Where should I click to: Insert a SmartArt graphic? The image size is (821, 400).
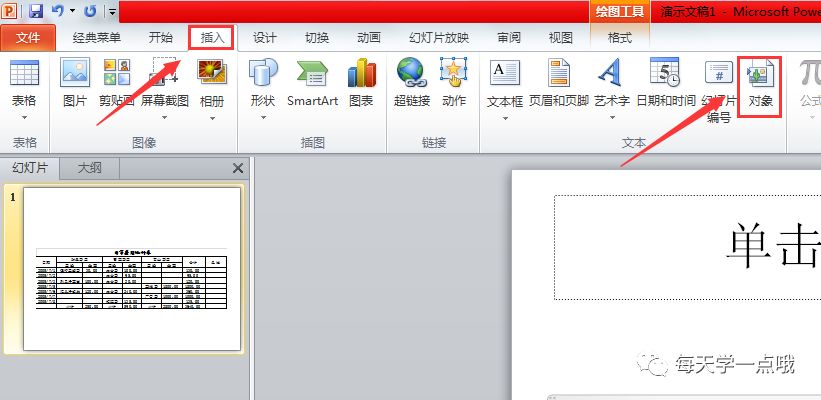tap(313, 82)
